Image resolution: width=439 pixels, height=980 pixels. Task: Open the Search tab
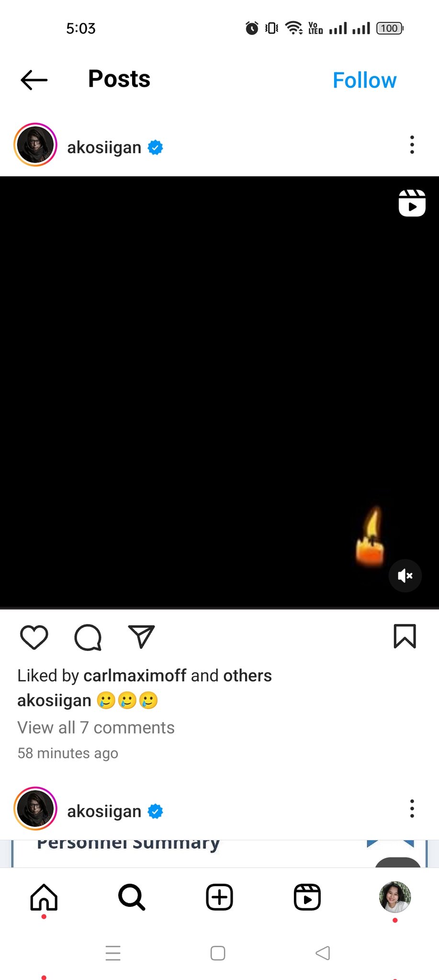(132, 897)
